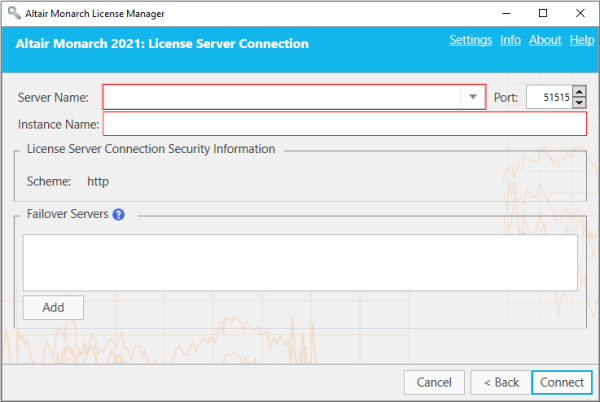Image resolution: width=600 pixels, height=402 pixels.
Task: Open the About link
Action: tap(545, 40)
